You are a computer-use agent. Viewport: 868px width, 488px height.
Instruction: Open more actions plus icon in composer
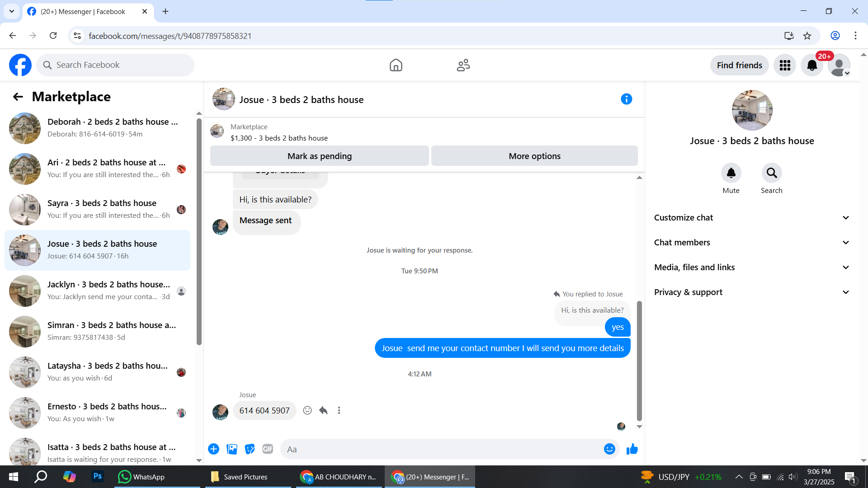tap(214, 449)
